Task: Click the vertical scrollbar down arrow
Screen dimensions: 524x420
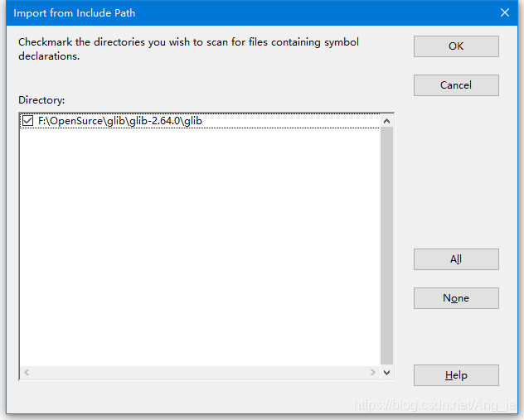Action: point(386,373)
